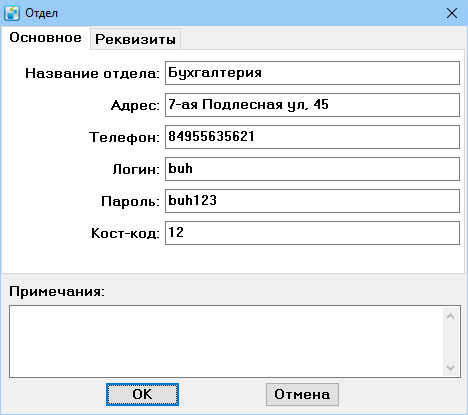Viewport: 468px width, 415px height.
Task: Click the Адрес: label
Action: [x=135, y=106]
